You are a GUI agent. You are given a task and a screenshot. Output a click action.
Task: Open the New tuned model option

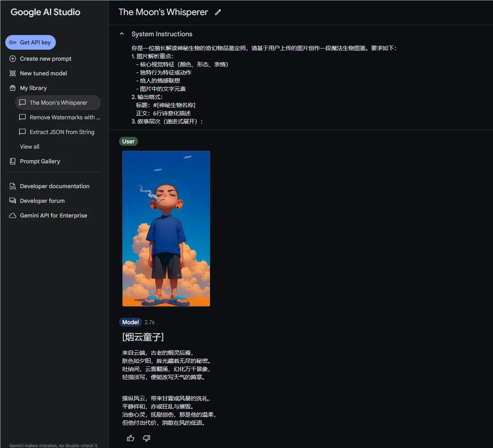coord(43,73)
